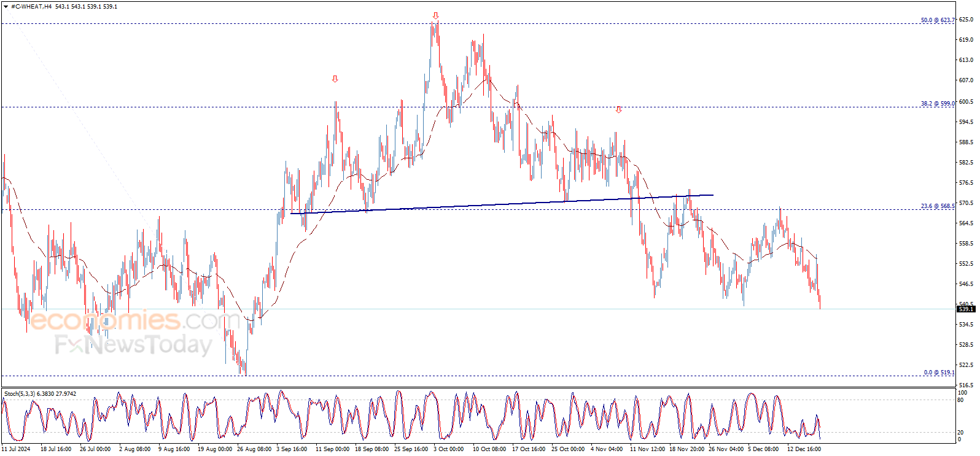Screen dimensions: 980x456
Task: Click the 546.5 price scale label
Action: (x=966, y=284)
